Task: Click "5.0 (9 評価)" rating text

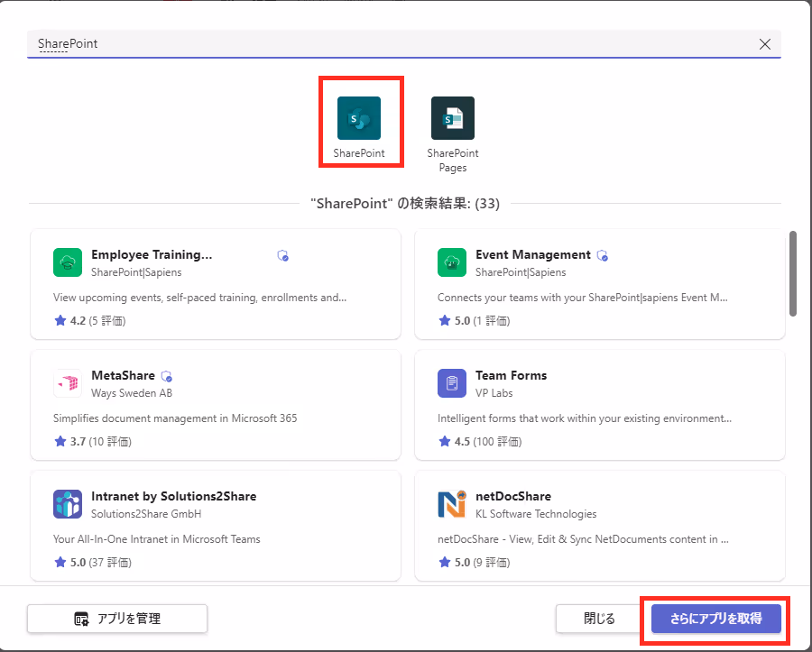Action: (482, 563)
